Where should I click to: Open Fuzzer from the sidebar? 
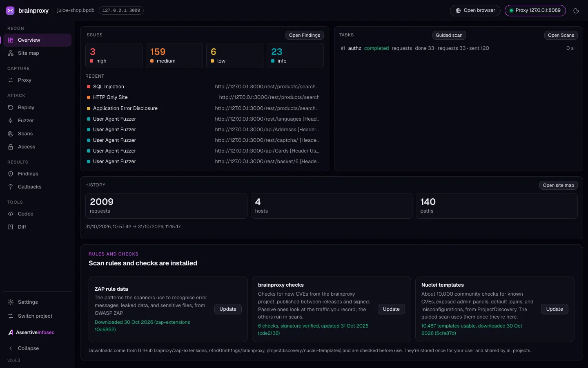click(37, 121)
